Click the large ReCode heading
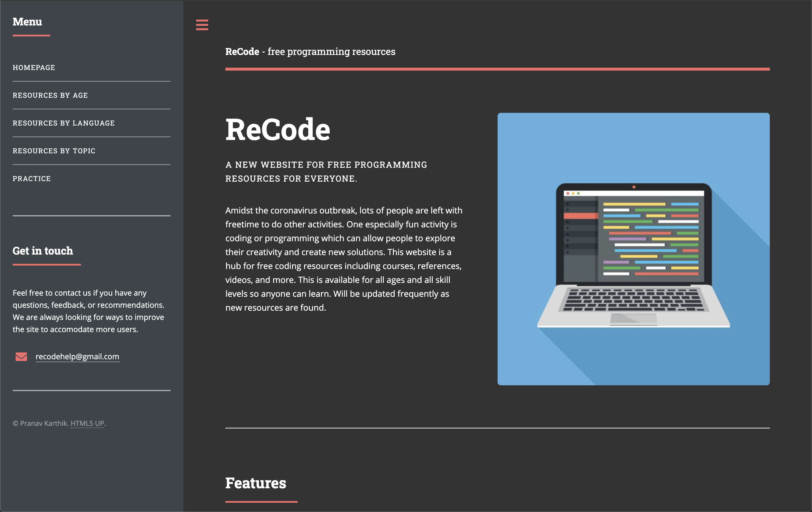The width and height of the screenshot is (812, 512). (x=277, y=130)
